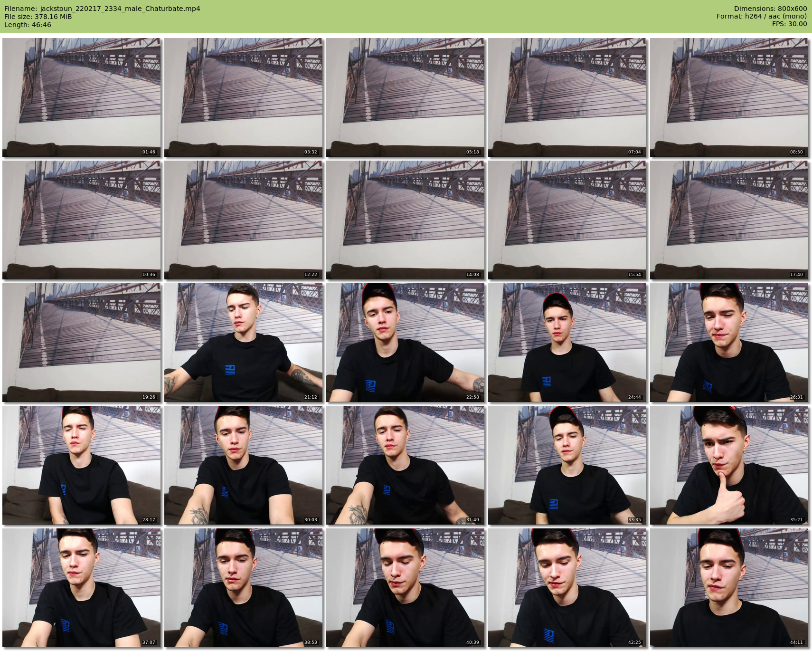Click the thumbnail timestamped 01:46
Image resolution: width=812 pixels, height=651 pixels.
pos(81,97)
